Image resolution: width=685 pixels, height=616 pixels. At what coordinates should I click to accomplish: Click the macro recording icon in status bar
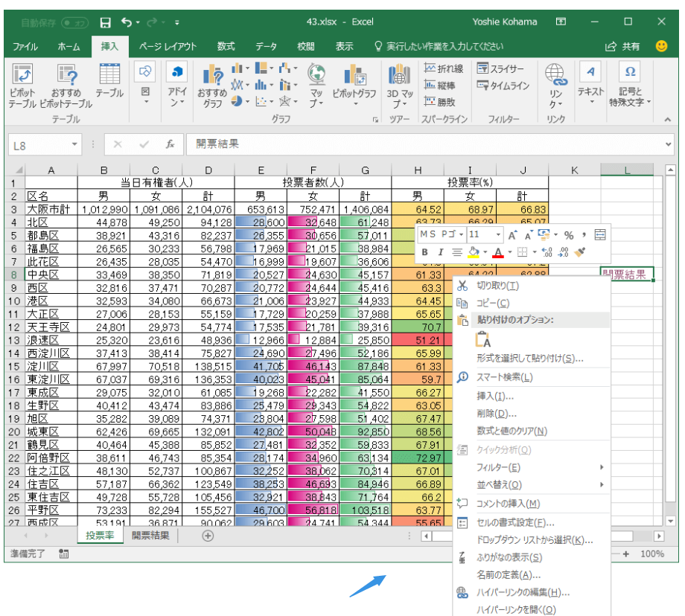(64, 554)
